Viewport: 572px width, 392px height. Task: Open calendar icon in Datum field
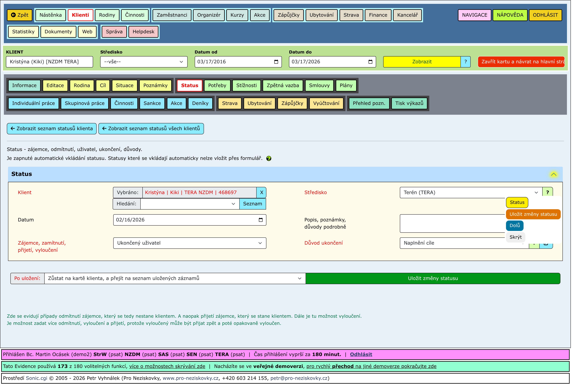tap(261, 220)
